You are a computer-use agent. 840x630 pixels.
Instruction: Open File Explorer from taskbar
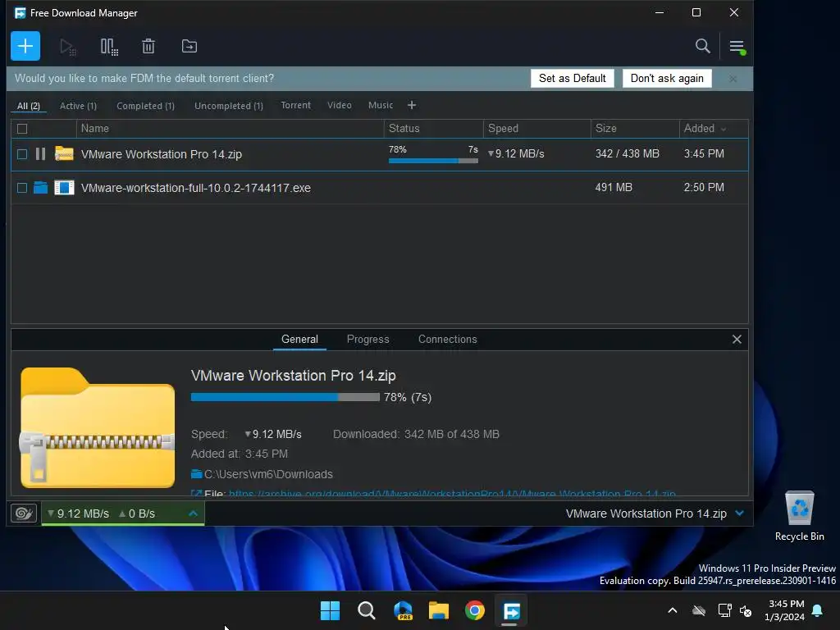tap(439, 610)
